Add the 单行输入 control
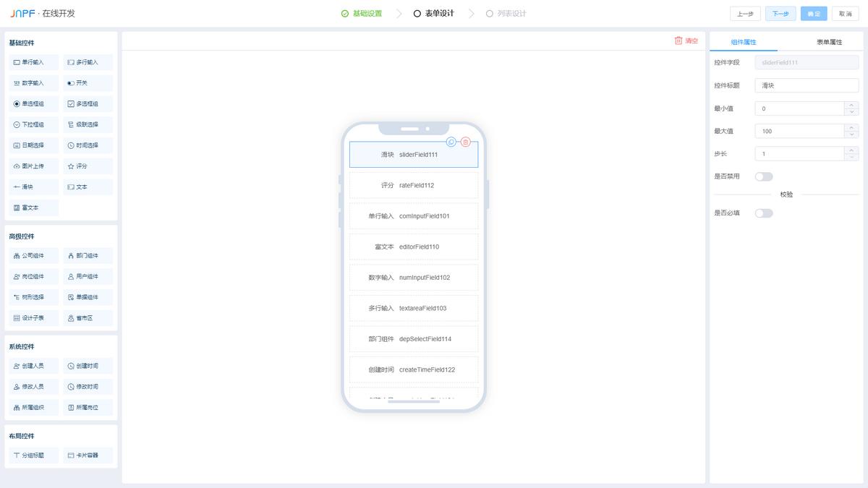 click(x=34, y=62)
